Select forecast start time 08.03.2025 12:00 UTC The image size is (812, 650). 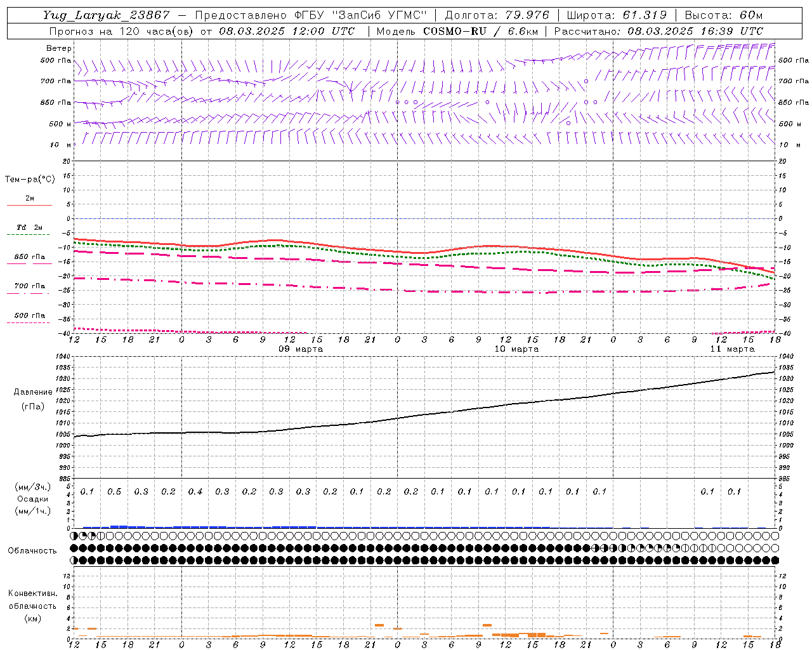click(287, 31)
